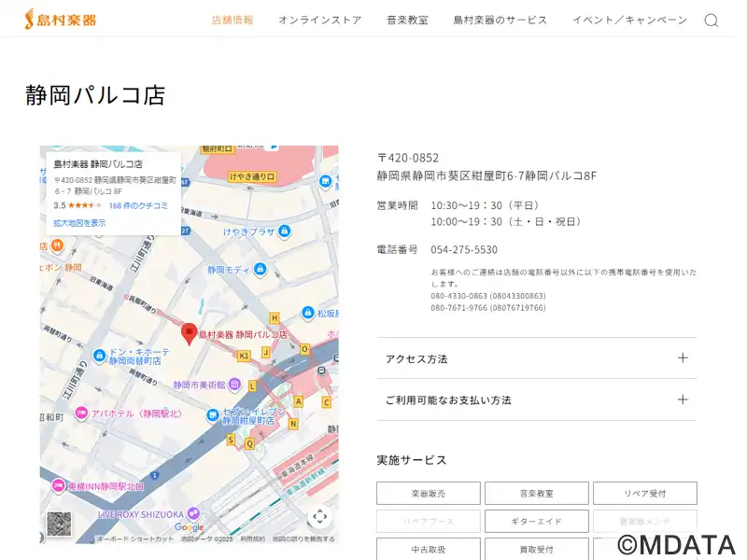Click the map camera controls icon
The width and height of the screenshot is (747, 560).
click(319, 516)
